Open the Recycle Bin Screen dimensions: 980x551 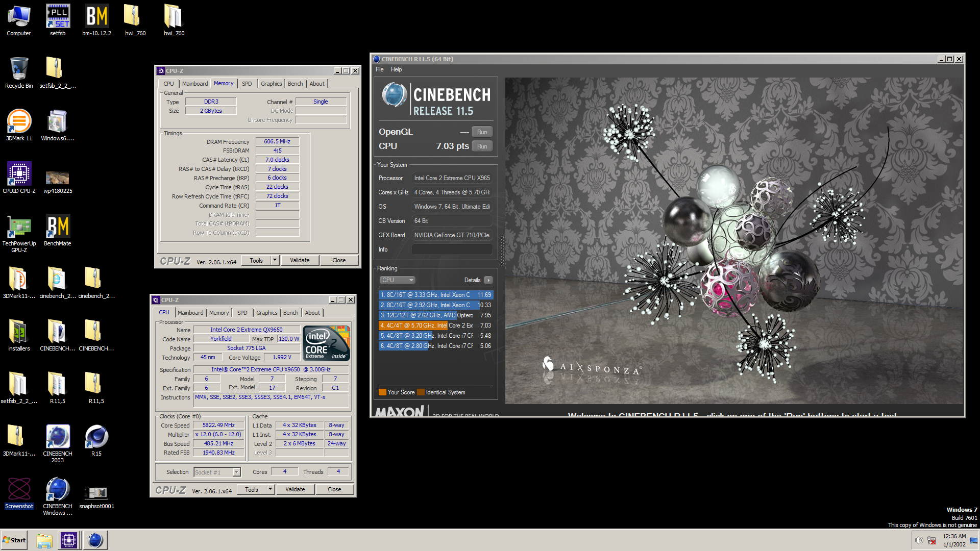[x=19, y=73]
